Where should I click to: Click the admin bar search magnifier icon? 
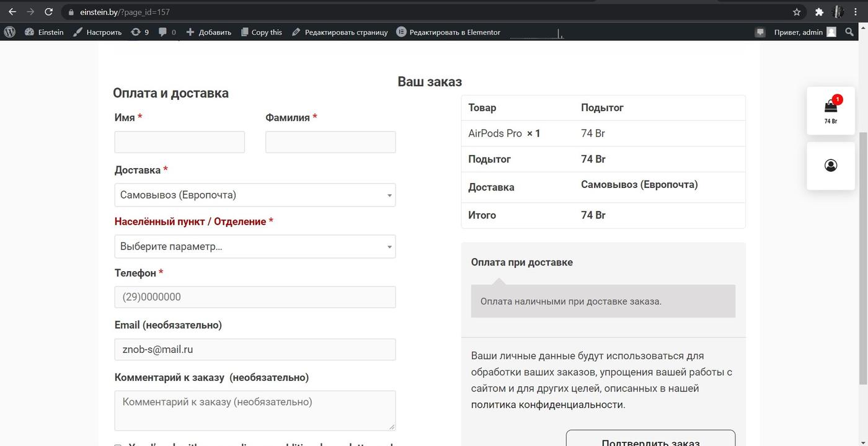pos(849,32)
